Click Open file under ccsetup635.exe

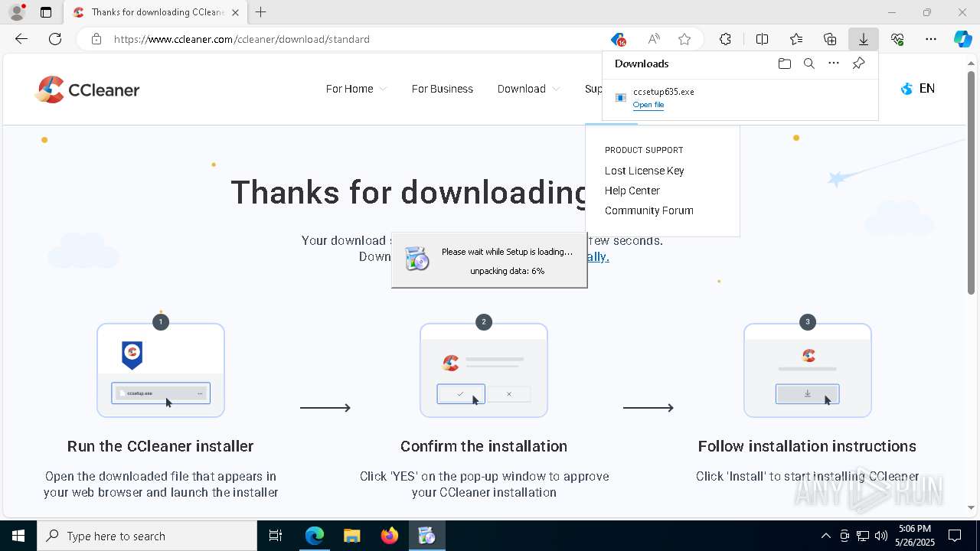(x=648, y=105)
